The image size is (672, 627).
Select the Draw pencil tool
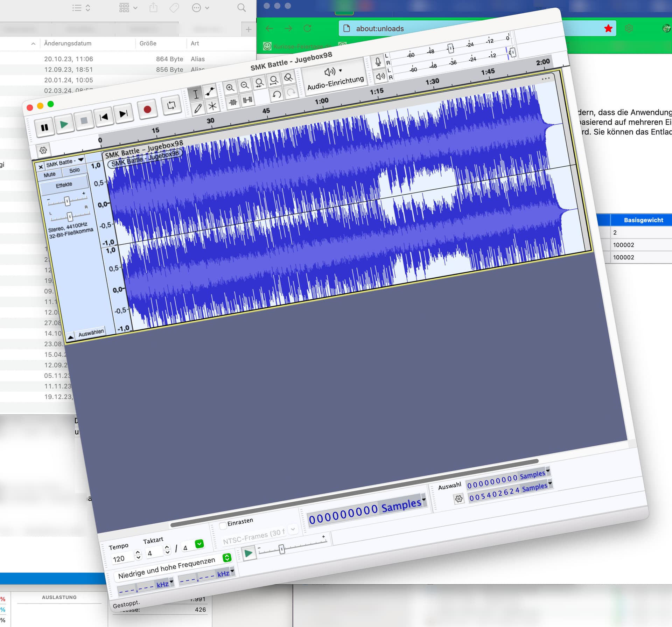[x=198, y=109]
